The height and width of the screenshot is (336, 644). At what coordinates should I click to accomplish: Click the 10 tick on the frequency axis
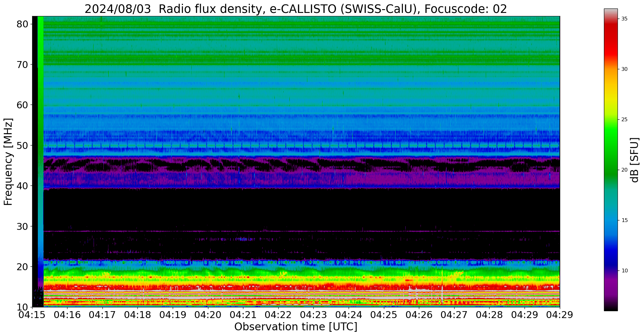22,307
